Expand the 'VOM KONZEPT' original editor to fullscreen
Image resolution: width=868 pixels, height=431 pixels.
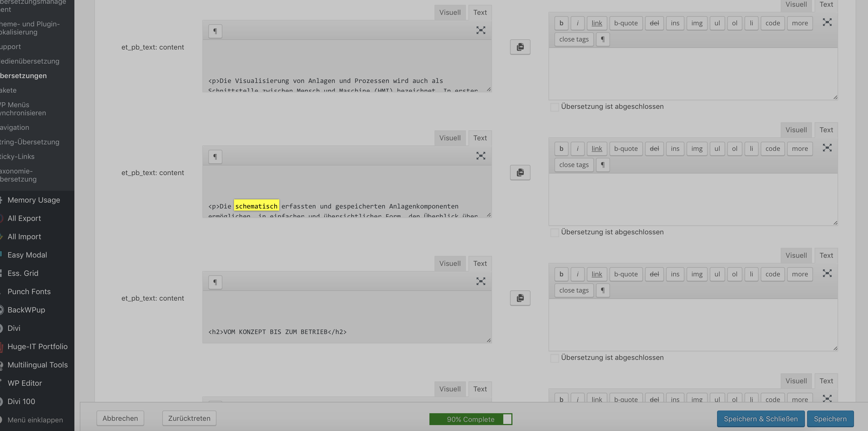(x=480, y=281)
